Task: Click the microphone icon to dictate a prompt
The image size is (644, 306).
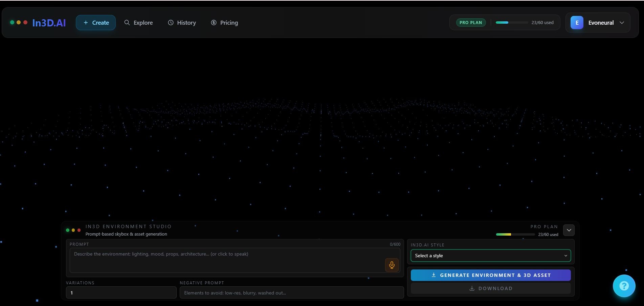Action: coord(392,265)
